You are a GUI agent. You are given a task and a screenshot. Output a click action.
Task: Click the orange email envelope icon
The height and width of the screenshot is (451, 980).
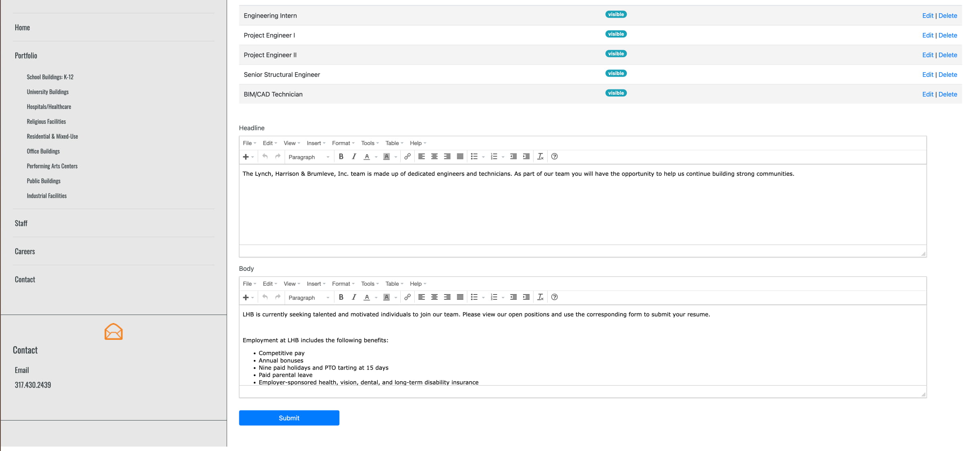pos(114,331)
